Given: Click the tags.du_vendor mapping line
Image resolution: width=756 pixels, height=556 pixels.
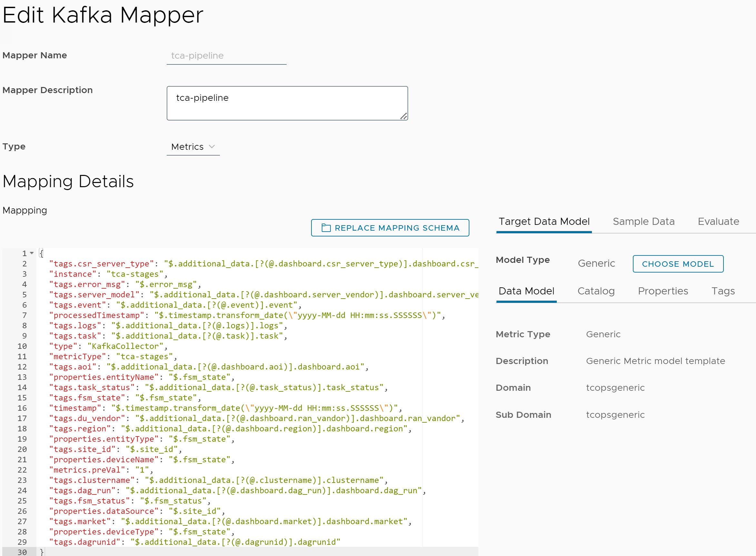Looking at the screenshot, I should pyautogui.click(x=257, y=418).
